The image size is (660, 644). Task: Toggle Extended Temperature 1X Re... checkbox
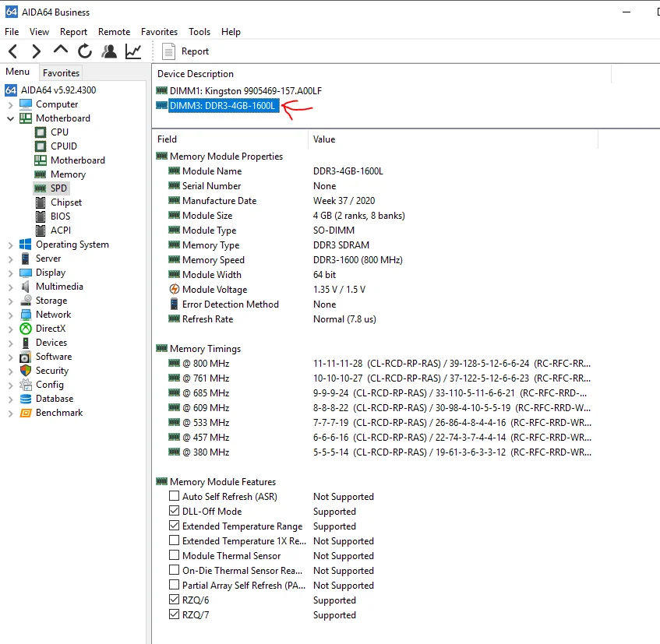point(174,540)
